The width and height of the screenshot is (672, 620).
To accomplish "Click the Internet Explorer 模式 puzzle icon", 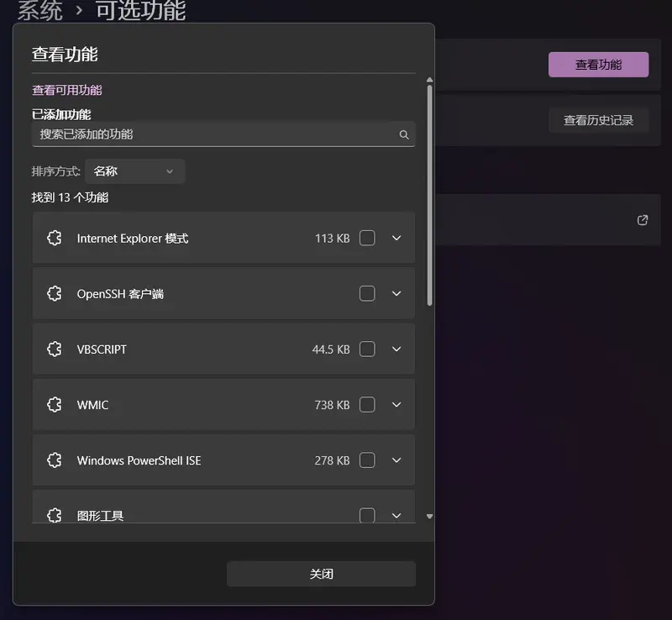I will pyautogui.click(x=55, y=238).
